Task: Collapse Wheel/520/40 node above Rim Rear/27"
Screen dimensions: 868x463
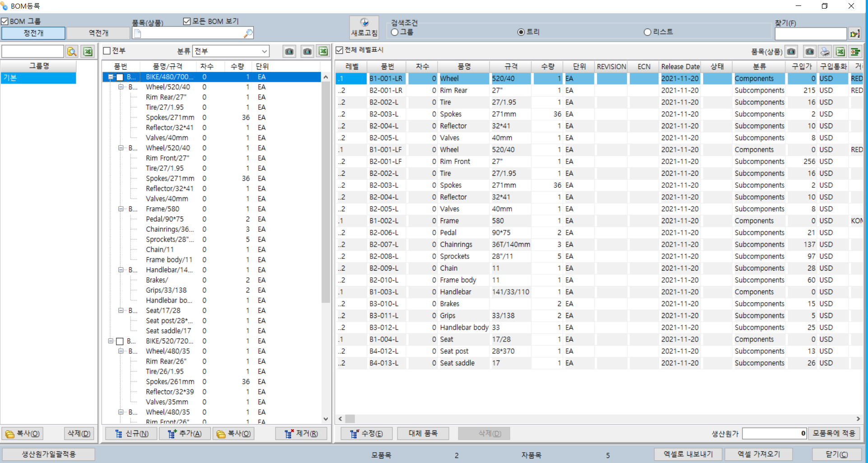Action: coord(121,87)
